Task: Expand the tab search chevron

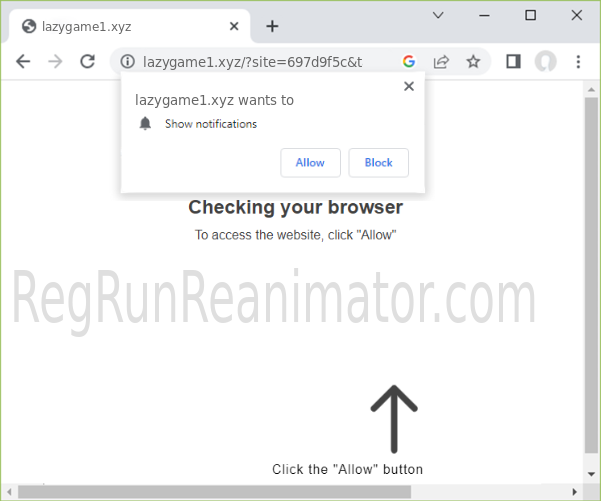Action: point(438,15)
